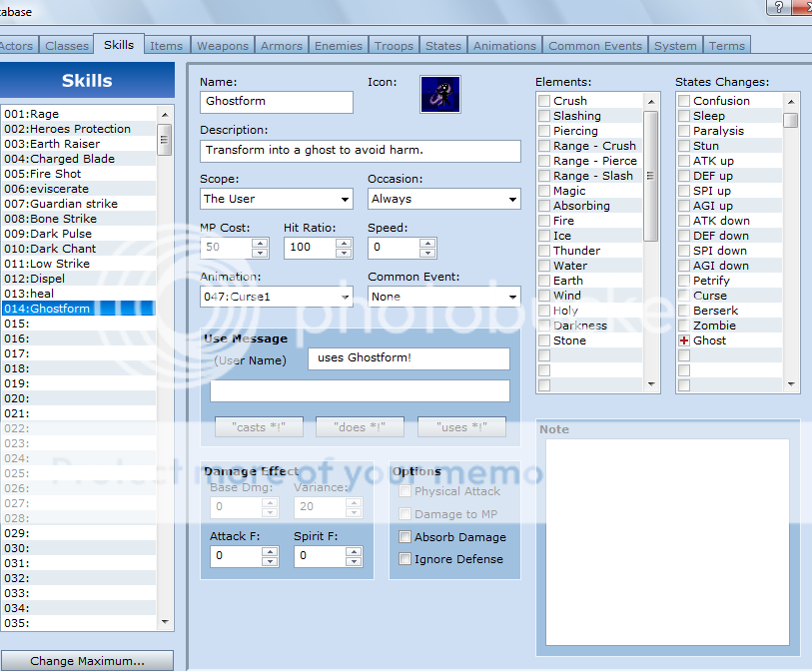
Task: Decrease Hit Ratio with down arrow
Action: (x=344, y=252)
